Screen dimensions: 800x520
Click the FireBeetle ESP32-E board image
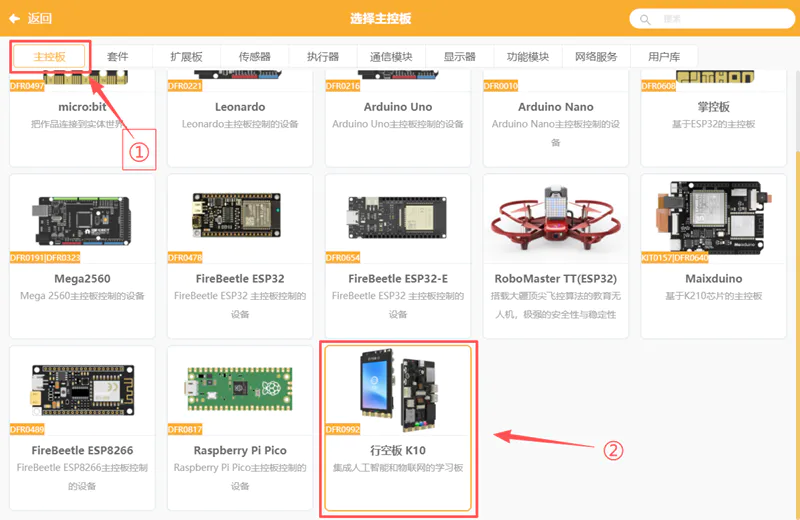click(x=397, y=217)
